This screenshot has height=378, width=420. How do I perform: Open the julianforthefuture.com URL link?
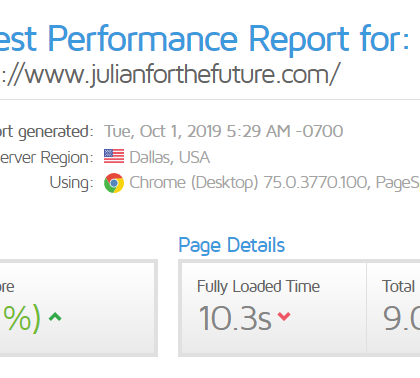[170, 74]
